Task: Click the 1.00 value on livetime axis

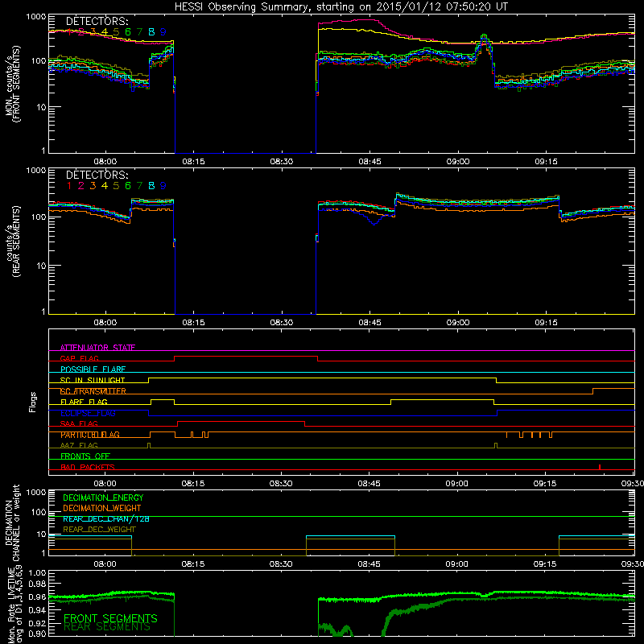Action: point(38,573)
